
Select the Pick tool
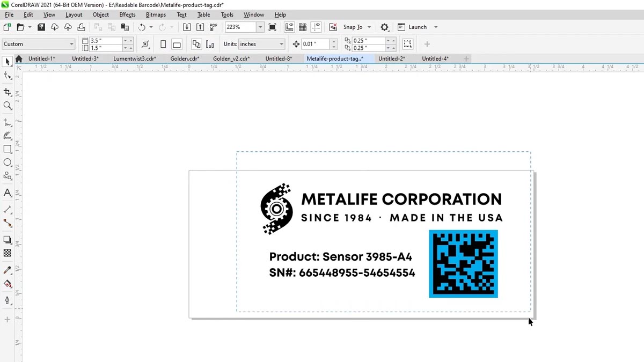[8, 62]
